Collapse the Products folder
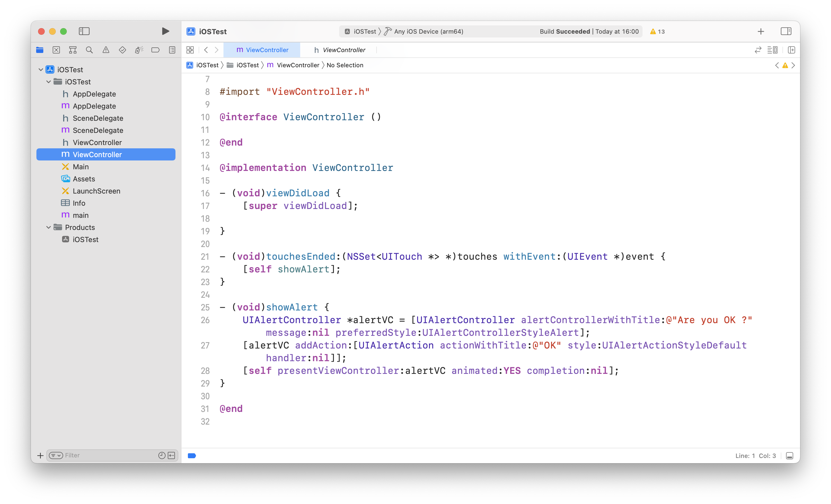Screen dimensions: 831x504 coord(49,227)
